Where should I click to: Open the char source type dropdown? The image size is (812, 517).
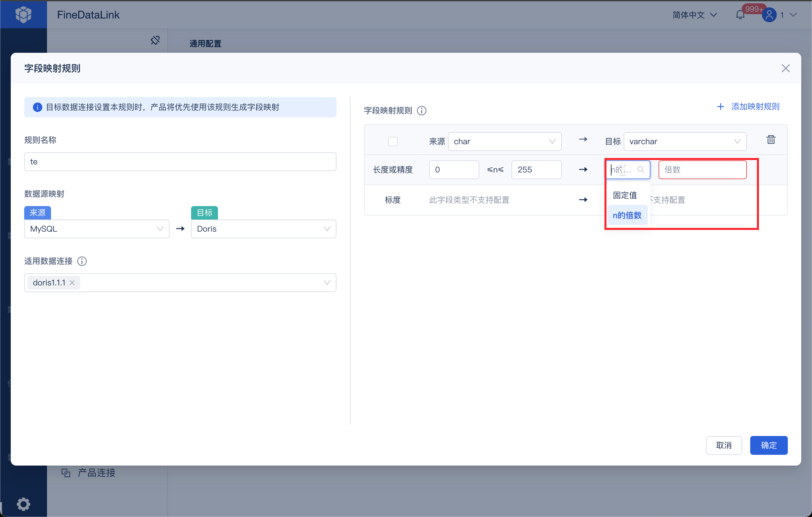[504, 142]
